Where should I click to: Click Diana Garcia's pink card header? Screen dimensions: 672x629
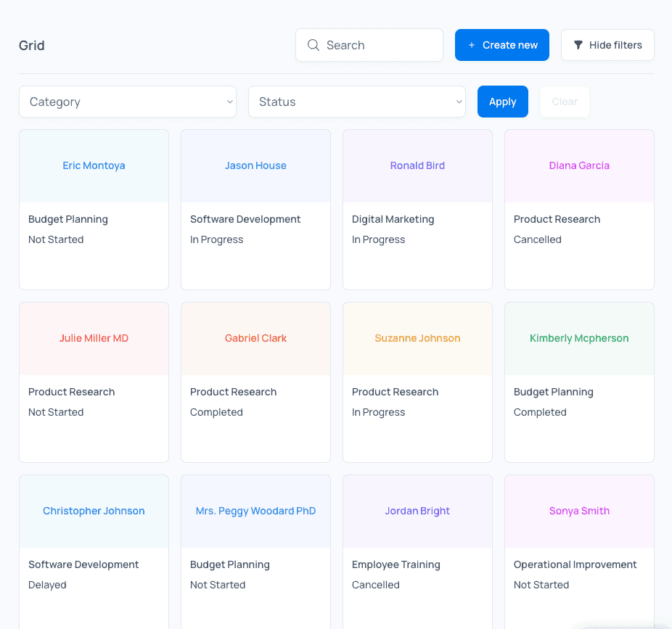(579, 165)
